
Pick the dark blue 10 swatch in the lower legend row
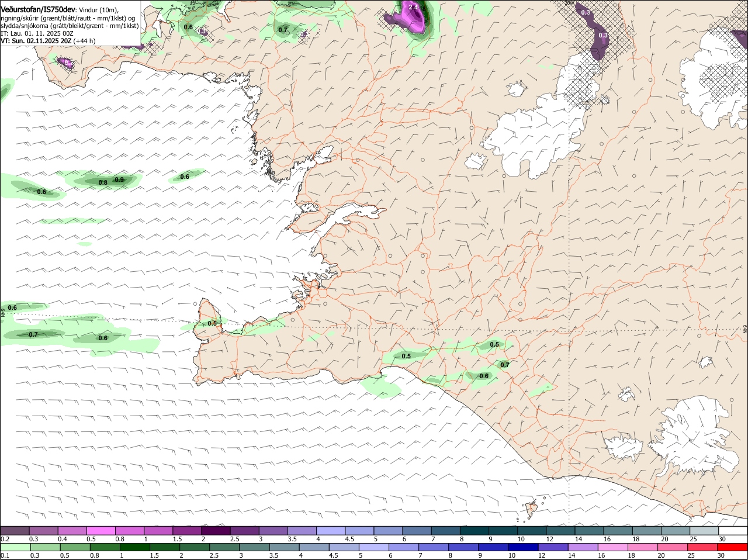524,547
